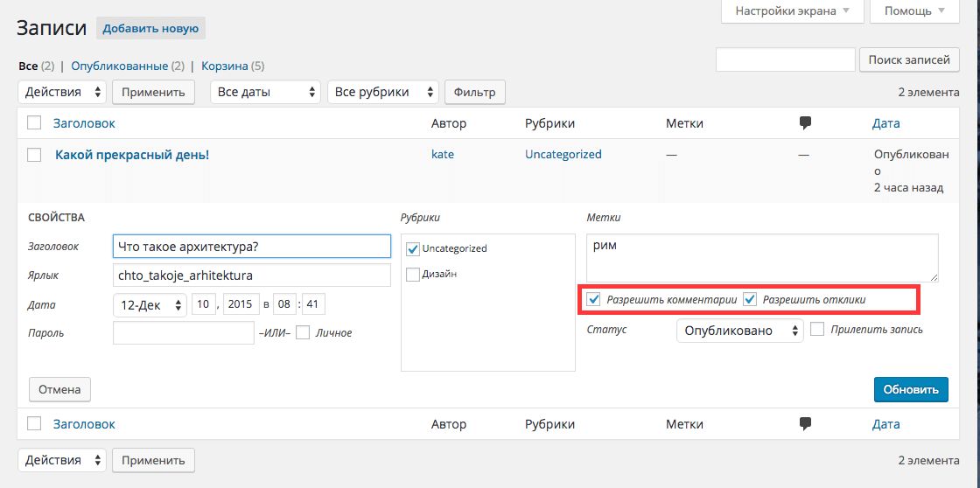The height and width of the screenshot is (488, 980).
Task: Open the Все рубрики dropdown
Action: click(383, 92)
